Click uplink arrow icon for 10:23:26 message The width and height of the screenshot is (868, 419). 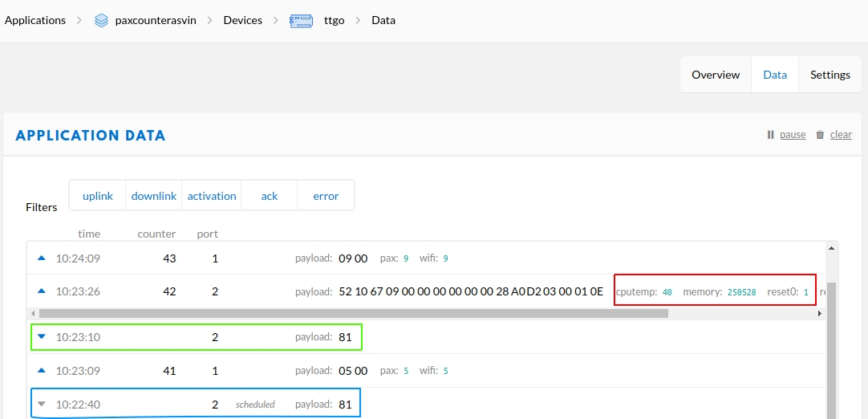pos(42,291)
